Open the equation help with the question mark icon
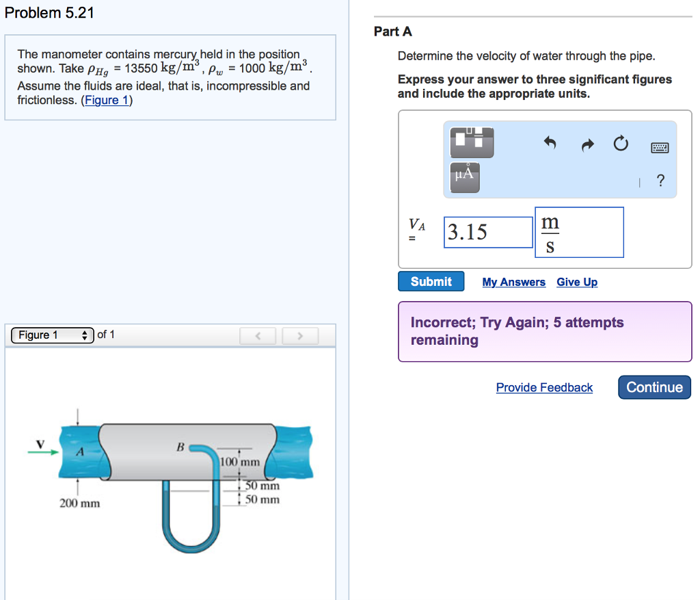This screenshot has width=700, height=600. point(660,181)
